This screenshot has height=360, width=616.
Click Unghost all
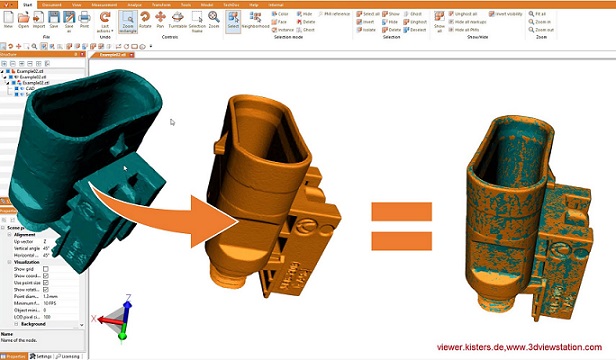click(x=463, y=14)
